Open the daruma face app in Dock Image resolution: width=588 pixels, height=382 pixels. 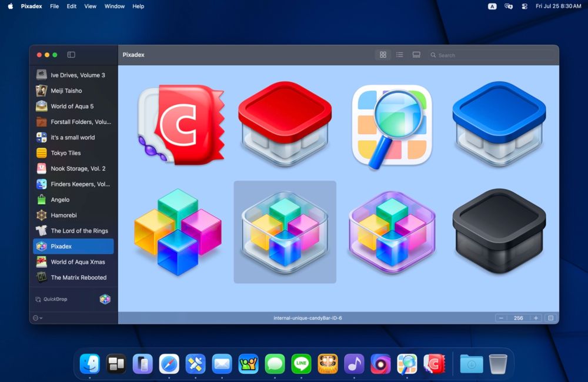pyautogui.click(x=328, y=364)
